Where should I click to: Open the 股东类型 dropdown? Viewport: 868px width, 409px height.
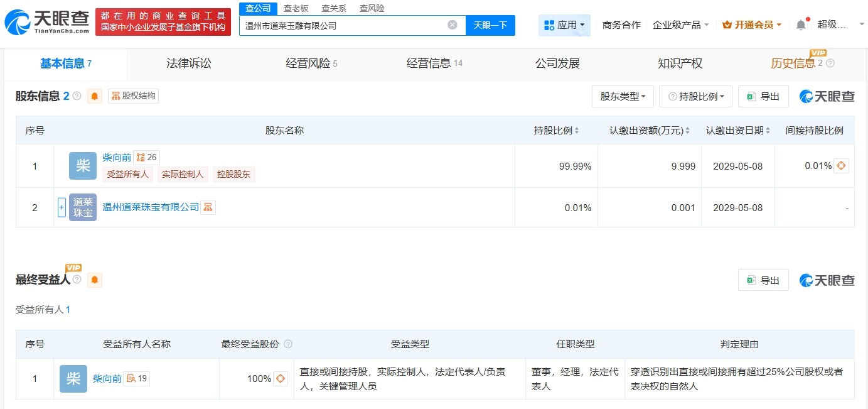(623, 96)
